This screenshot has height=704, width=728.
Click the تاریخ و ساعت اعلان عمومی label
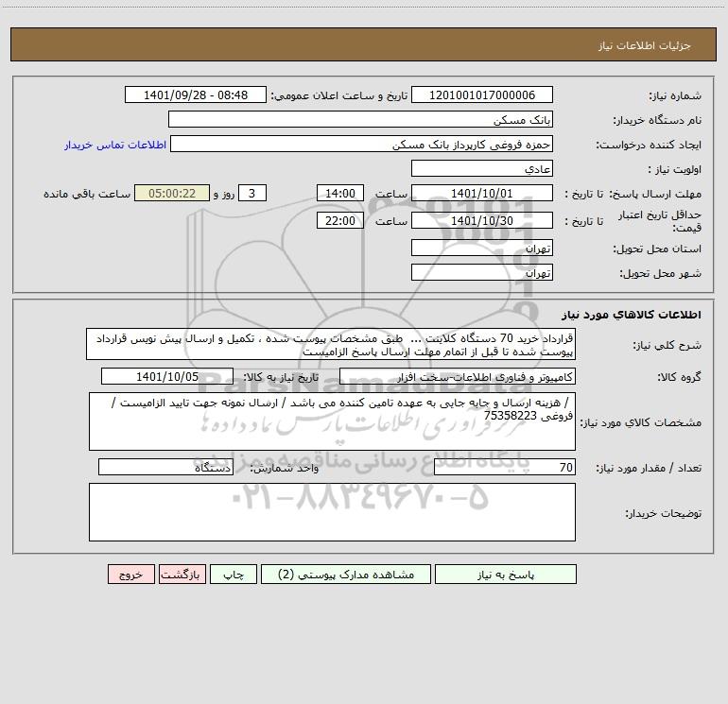pos(338,95)
